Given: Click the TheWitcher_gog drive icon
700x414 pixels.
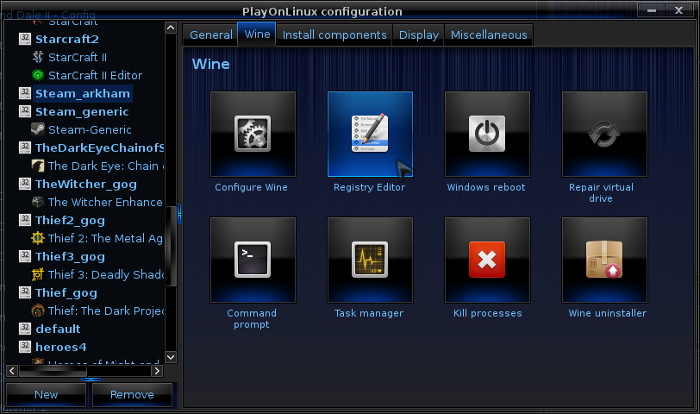Looking at the screenshot, I should tap(25, 184).
